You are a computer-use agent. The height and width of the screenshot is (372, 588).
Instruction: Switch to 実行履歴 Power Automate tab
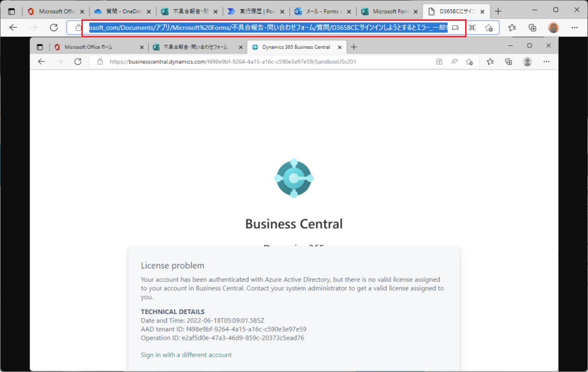256,11
